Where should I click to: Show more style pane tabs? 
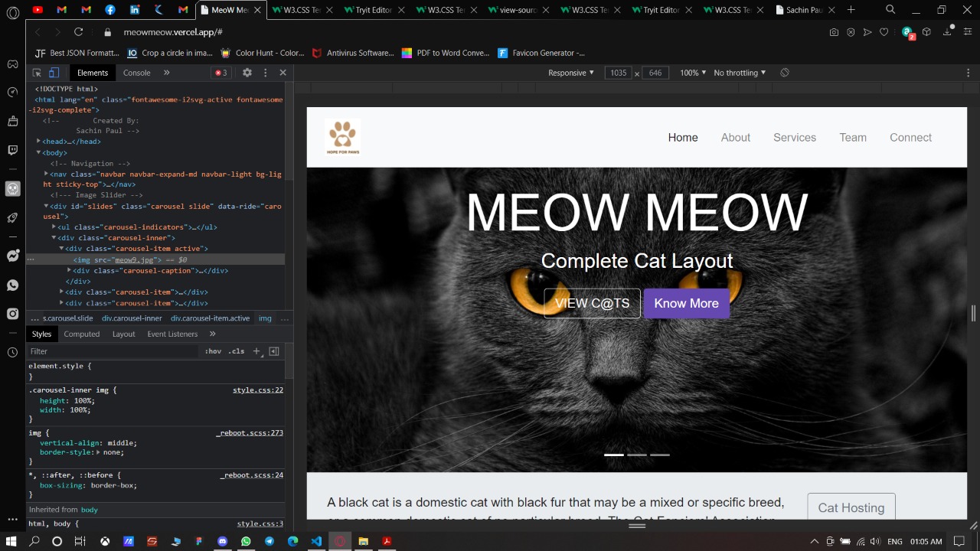213,334
